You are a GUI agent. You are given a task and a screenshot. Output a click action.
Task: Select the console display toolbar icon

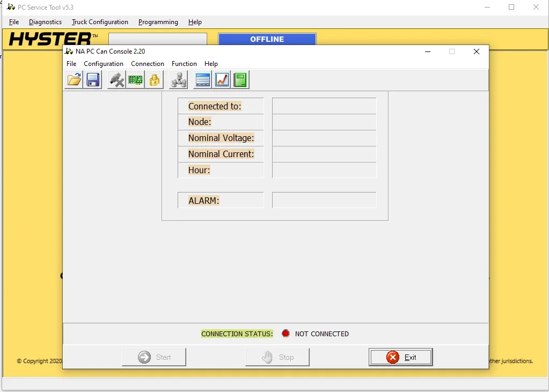tap(202, 79)
